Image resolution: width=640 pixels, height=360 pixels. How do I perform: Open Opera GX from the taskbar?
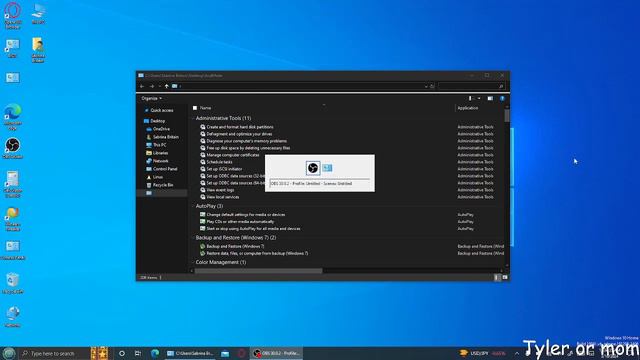click(x=241, y=353)
